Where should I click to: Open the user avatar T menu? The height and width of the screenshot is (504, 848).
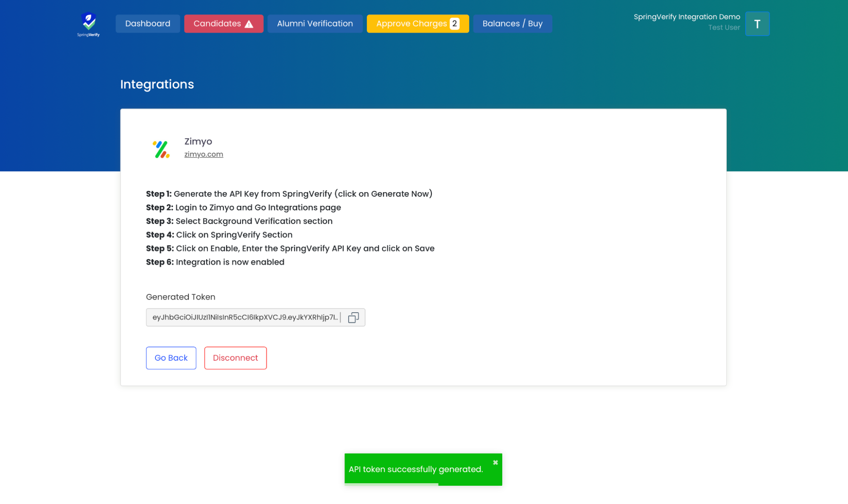tap(757, 24)
